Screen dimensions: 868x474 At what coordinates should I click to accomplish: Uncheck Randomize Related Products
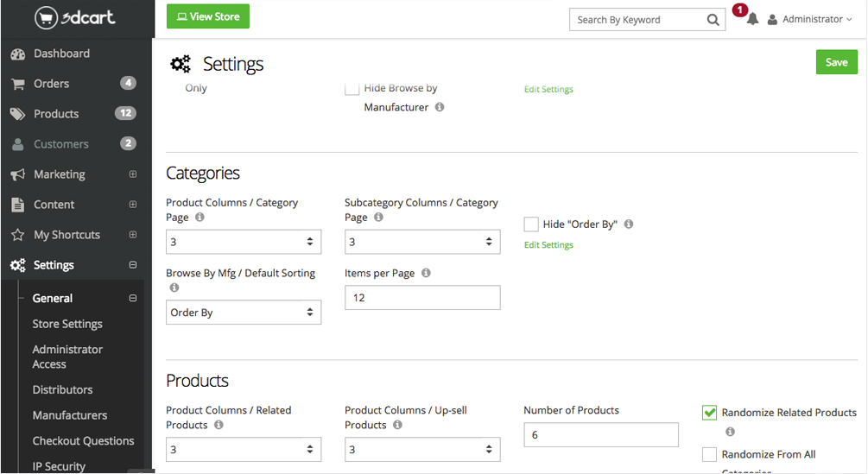pyautogui.click(x=709, y=413)
